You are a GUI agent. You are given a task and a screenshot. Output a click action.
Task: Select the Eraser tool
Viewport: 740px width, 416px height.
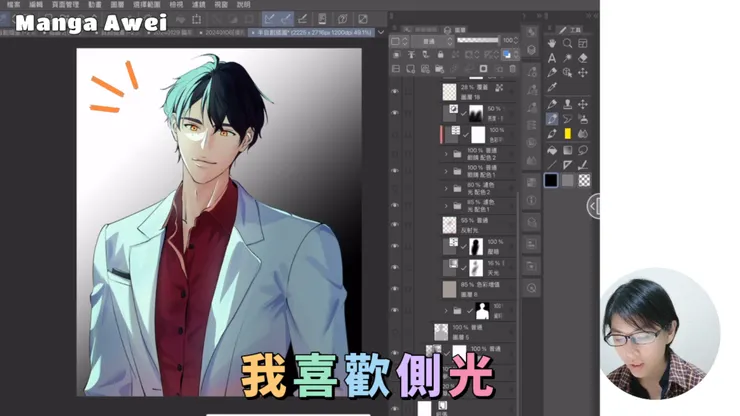coord(583,58)
